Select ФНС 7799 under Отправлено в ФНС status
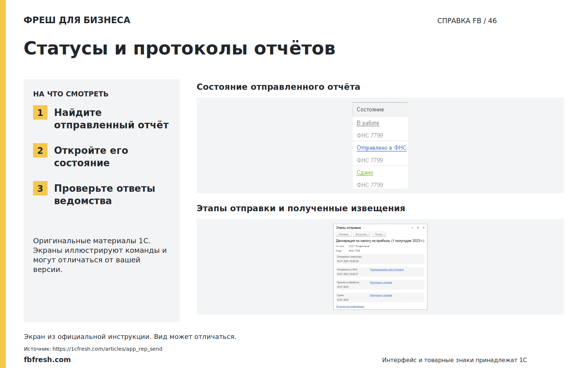588x368 pixels. coord(370,160)
